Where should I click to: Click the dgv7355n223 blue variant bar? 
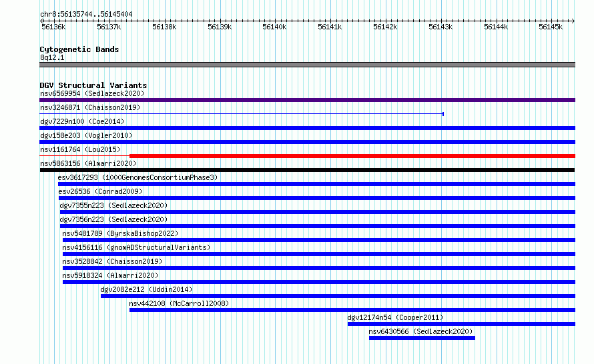click(318, 212)
